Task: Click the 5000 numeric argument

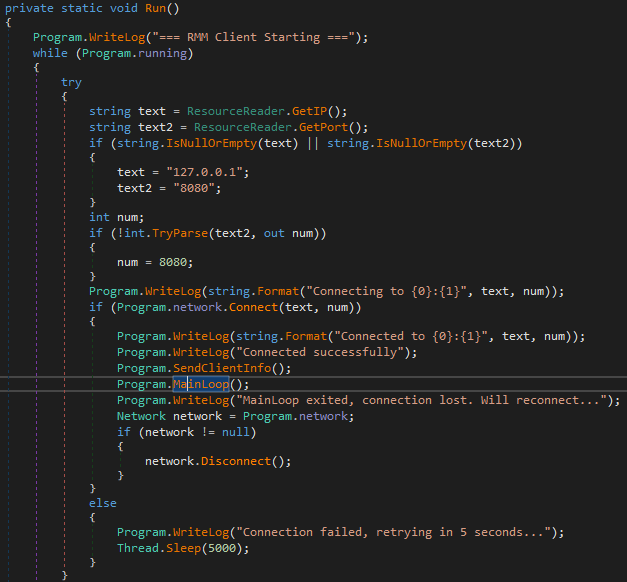Action: coord(229,547)
